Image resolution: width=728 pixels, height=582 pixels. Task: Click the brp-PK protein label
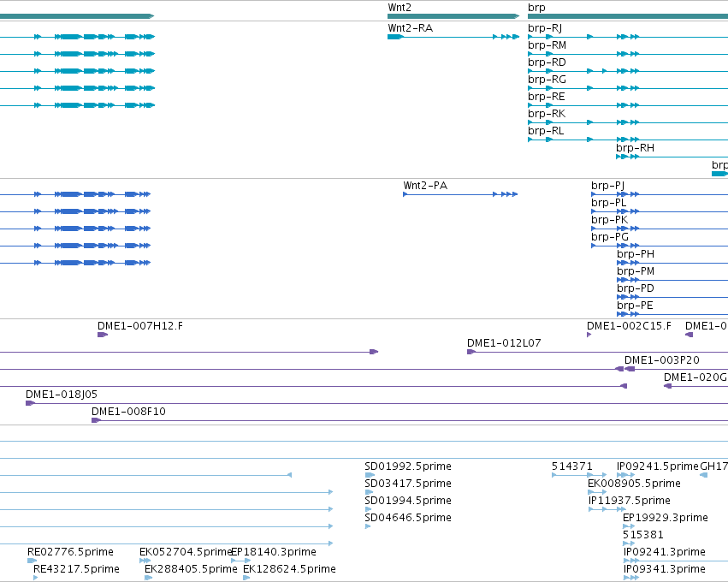609,220
